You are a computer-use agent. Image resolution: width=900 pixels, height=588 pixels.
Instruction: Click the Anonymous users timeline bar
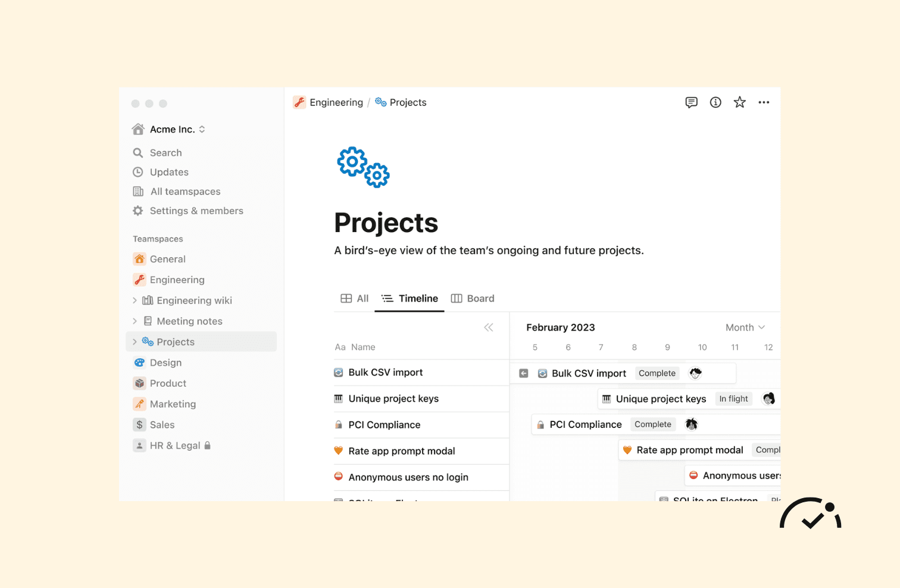tap(733, 476)
